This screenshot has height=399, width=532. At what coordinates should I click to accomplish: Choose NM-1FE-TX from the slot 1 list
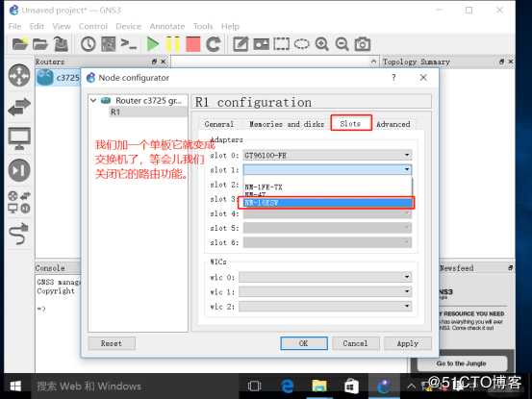pyautogui.click(x=327, y=187)
